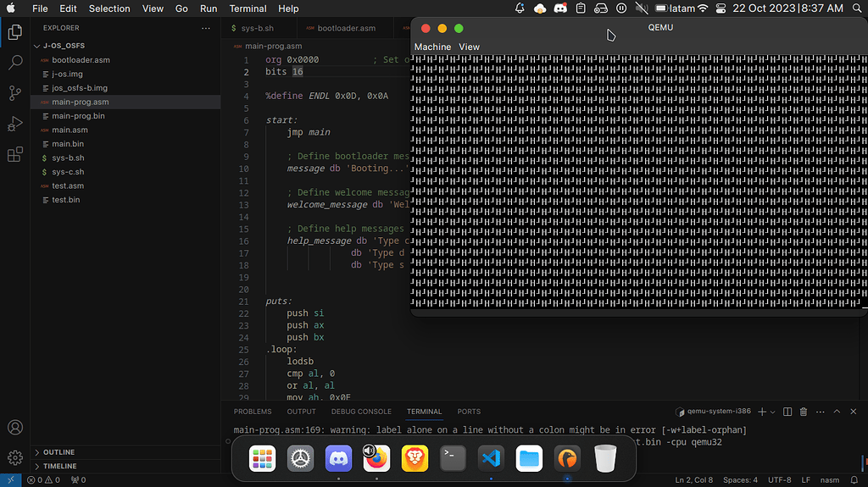868x487 pixels.
Task: Click the remote window status bar icon
Action: point(10,480)
